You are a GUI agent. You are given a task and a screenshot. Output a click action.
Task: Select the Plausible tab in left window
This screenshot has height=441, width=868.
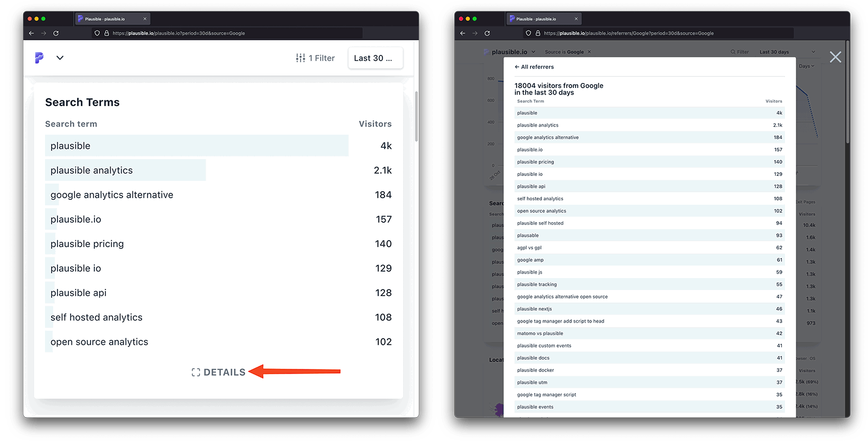click(112, 19)
